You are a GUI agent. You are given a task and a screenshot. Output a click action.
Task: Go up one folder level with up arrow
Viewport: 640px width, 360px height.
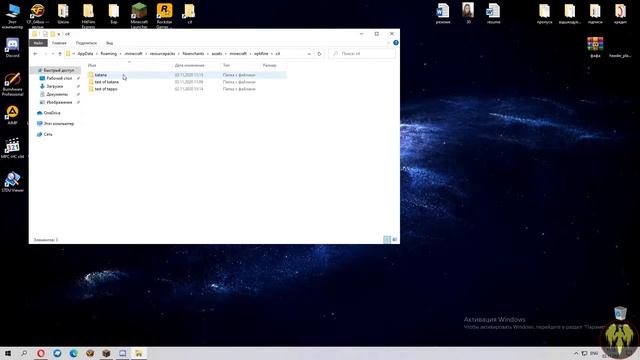pos(60,53)
